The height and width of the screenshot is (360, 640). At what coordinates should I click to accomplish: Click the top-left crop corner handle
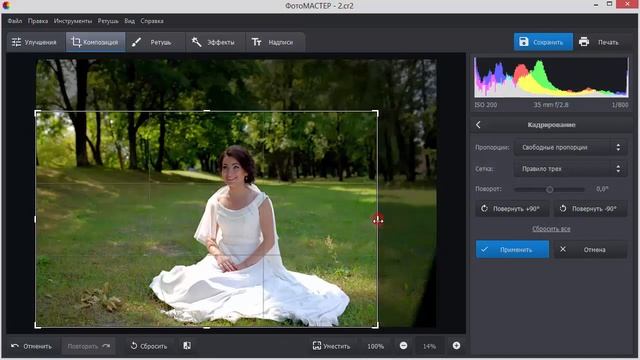tap(37, 113)
